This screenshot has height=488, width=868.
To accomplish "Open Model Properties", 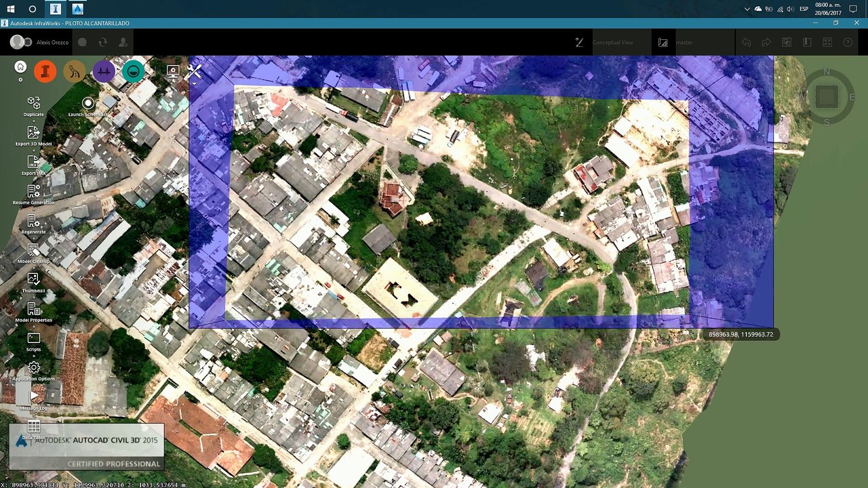I will (33, 312).
